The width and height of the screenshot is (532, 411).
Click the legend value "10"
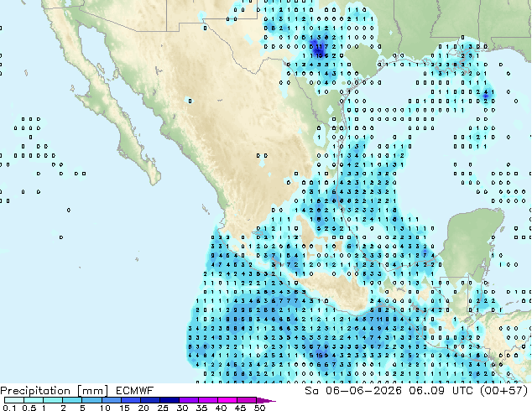click(x=105, y=408)
